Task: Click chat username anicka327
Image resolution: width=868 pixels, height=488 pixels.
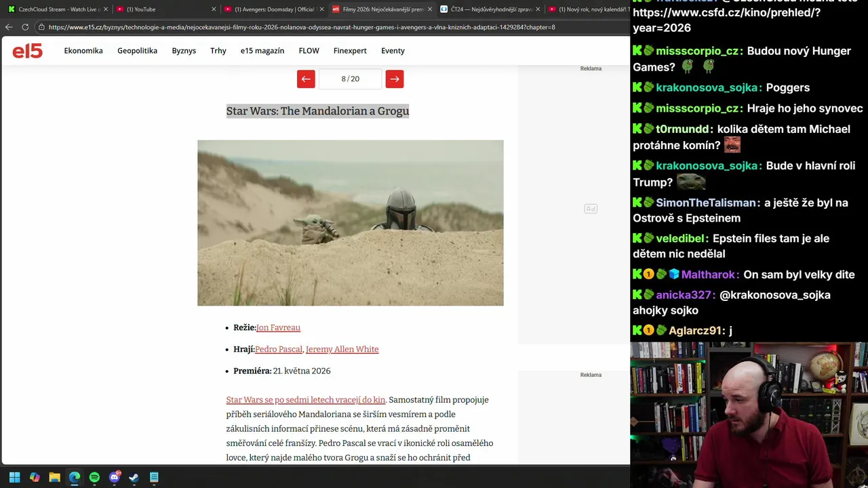Action: 684,295
